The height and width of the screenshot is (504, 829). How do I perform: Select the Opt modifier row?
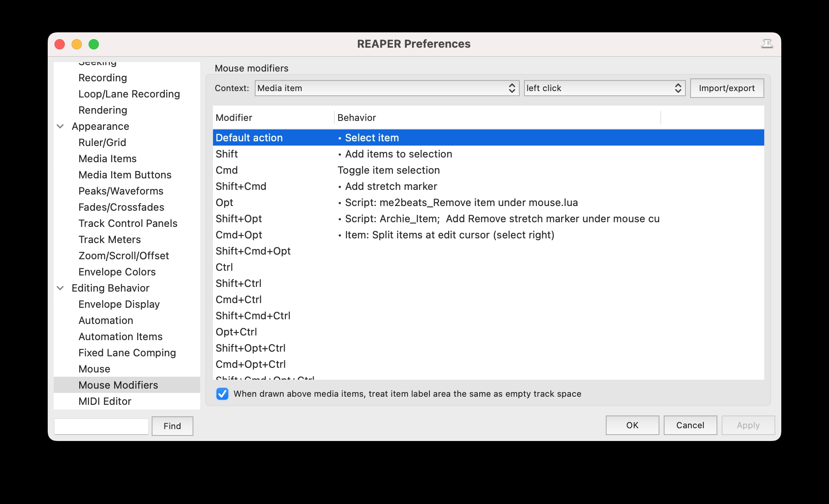click(x=489, y=203)
